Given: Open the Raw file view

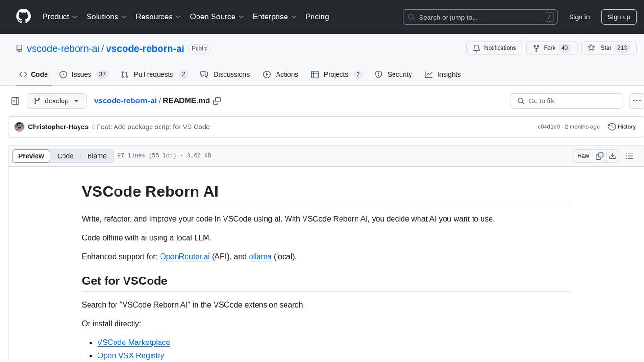Looking at the screenshot, I should click(583, 156).
